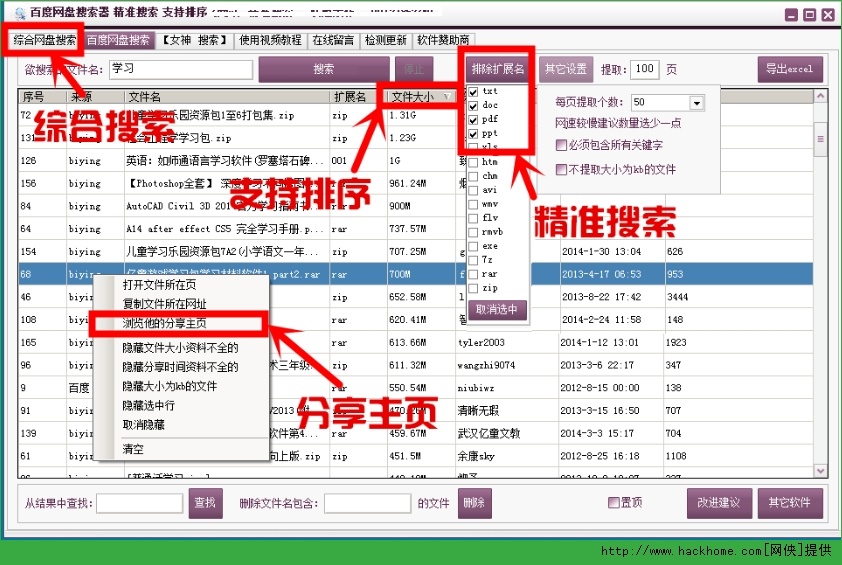
Task: Uncheck the doc extension checkbox
Action: [x=473, y=106]
